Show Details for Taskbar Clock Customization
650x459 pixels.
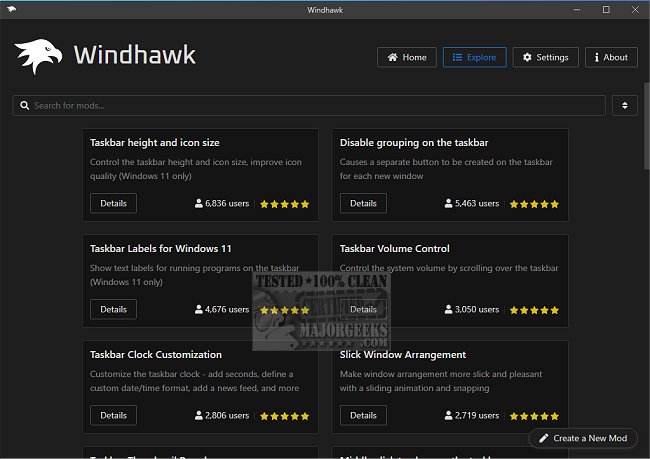point(113,415)
